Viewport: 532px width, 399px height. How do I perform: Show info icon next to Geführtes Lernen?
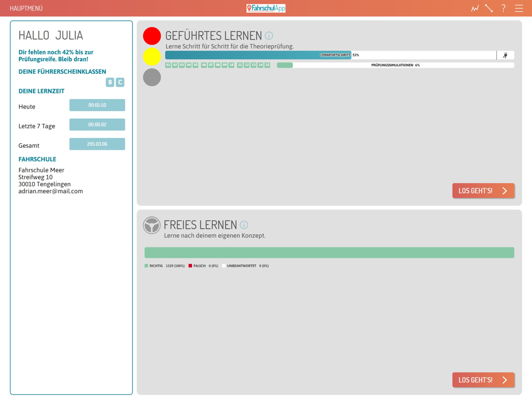coord(269,36)
